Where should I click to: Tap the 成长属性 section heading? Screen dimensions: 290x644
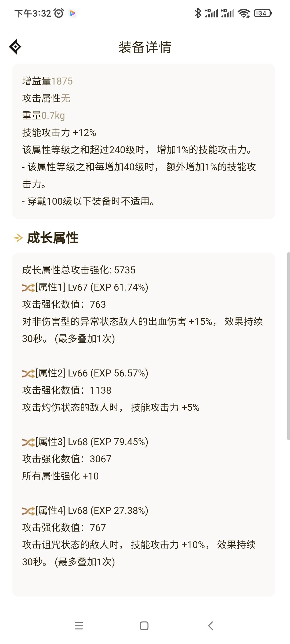tap(53, 238)
